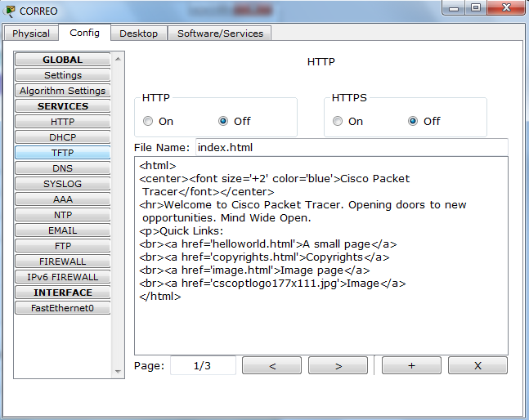Open the FIREWALL settings
The height and width of the screenshot is (420, 529).
(63, 261)
